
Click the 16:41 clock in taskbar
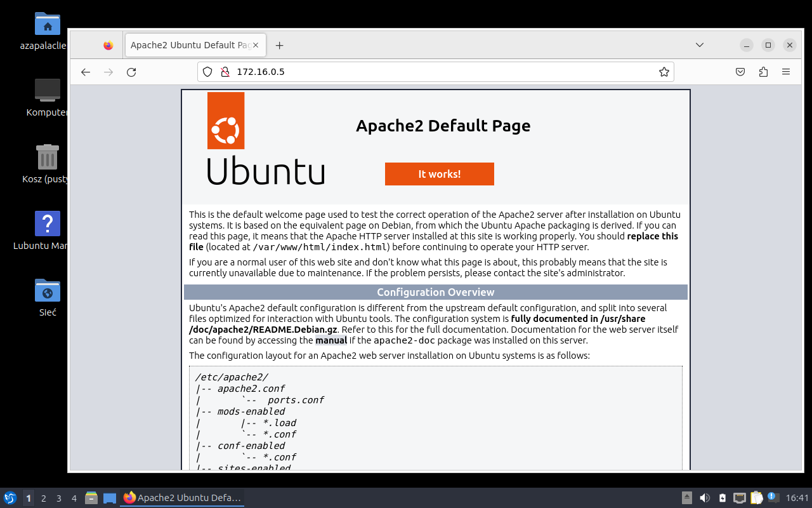coord(797,498)
